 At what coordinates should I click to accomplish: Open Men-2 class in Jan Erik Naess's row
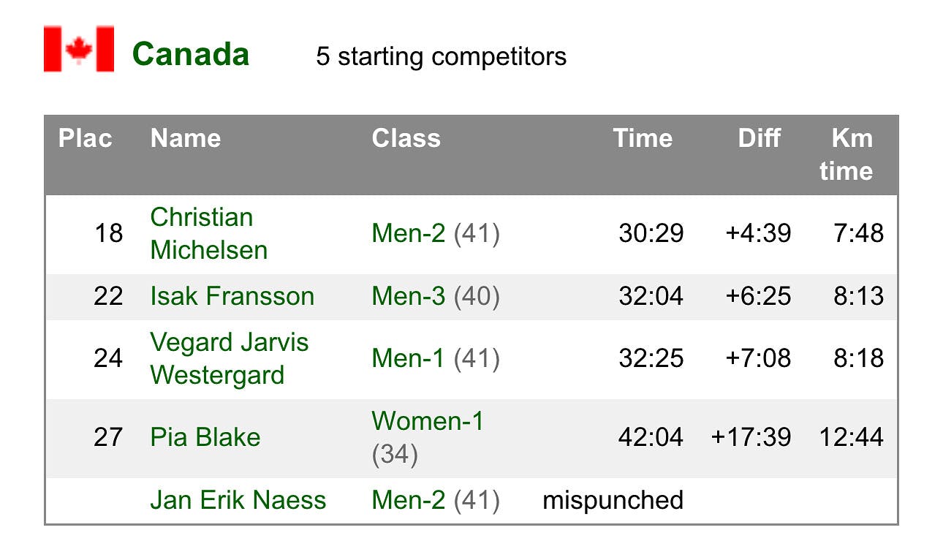tap(408, 500)
